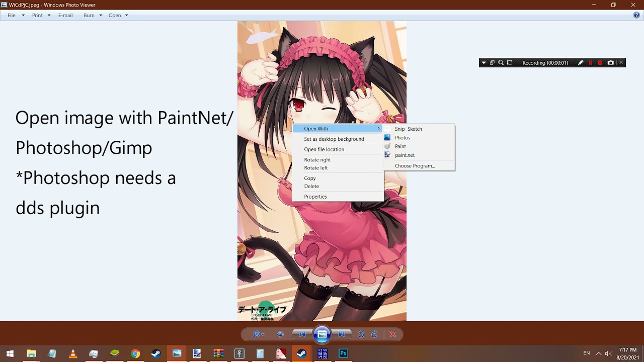The image size is (644, 362).
Task: Click the recorder zoom magnifier icon
Action: pyautogui.click(x=501, y=63)
